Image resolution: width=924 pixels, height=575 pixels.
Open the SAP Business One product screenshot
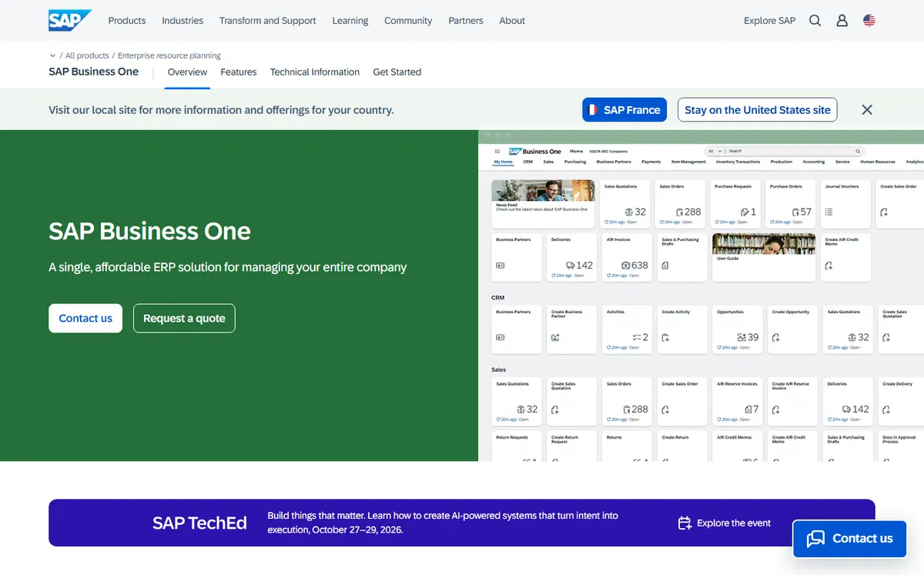point(701,296)
